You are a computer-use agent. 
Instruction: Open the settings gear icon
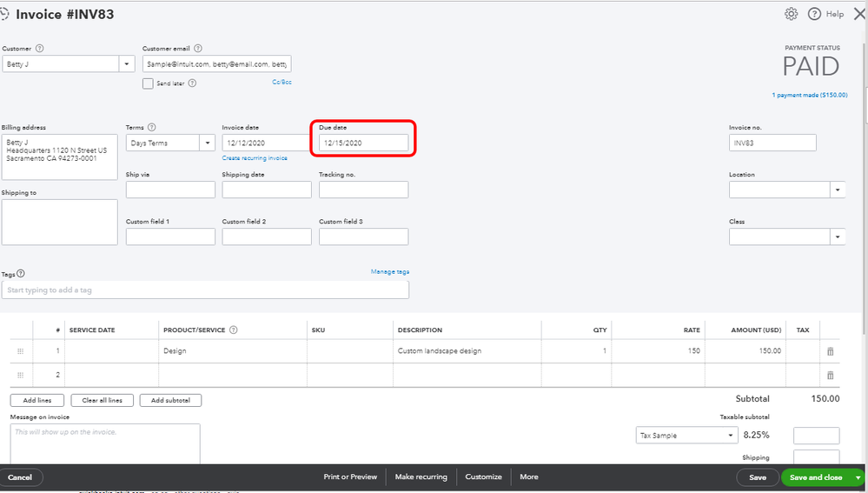coord(791,14)
